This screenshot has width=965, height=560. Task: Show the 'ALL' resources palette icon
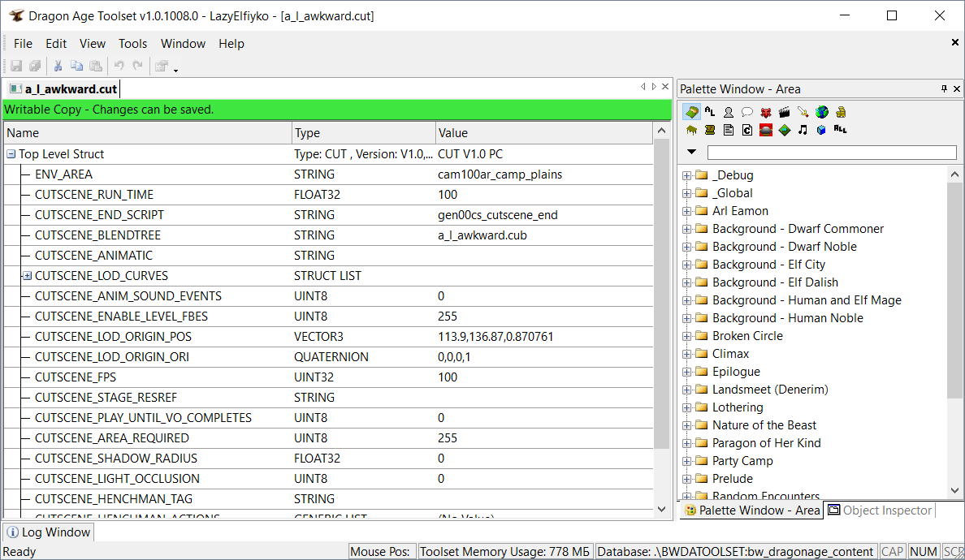[841, 129]
